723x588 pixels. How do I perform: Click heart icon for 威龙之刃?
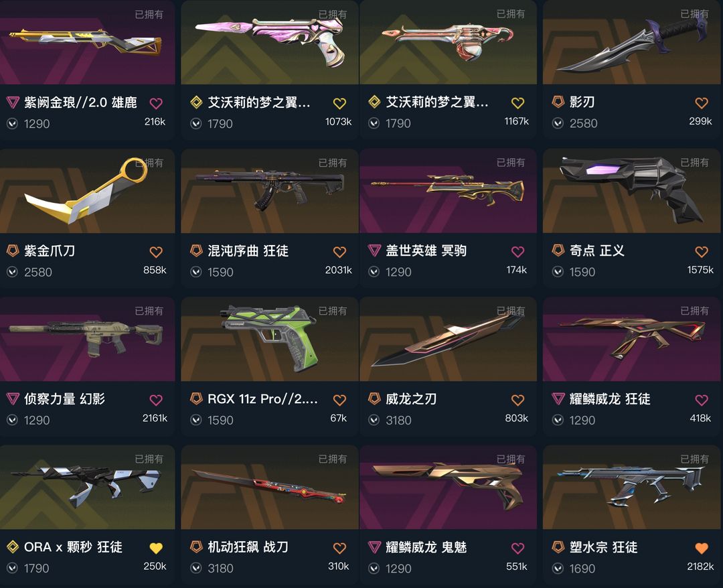tap(517, 400)
